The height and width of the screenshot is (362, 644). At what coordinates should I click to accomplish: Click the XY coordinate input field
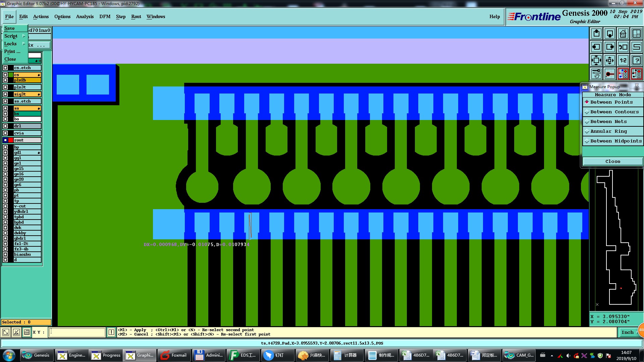pos(77,332)
